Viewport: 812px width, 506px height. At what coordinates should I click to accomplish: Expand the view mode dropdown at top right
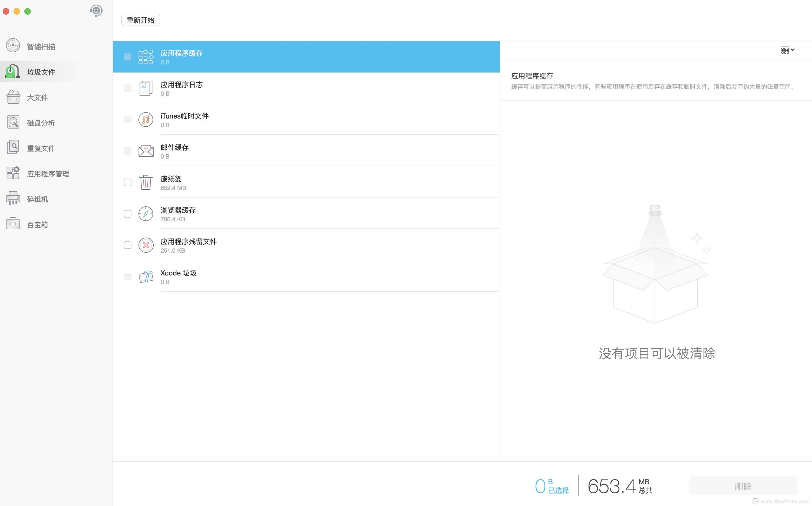[x=788, y=50]
